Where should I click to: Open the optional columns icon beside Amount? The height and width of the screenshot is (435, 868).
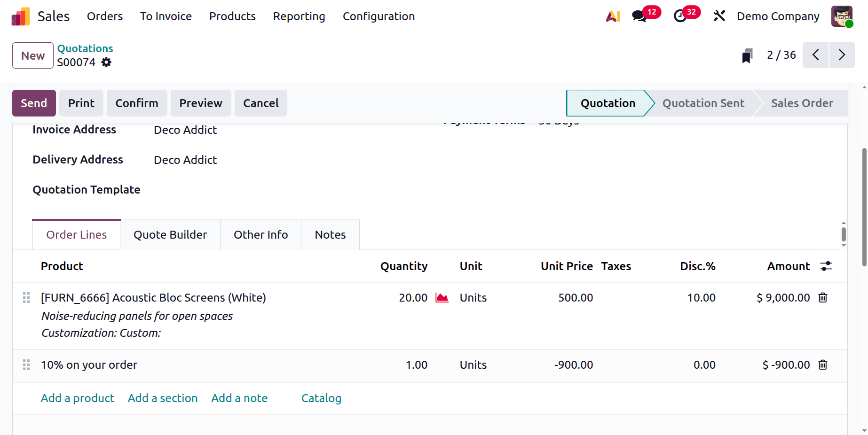tap(826, 266)
